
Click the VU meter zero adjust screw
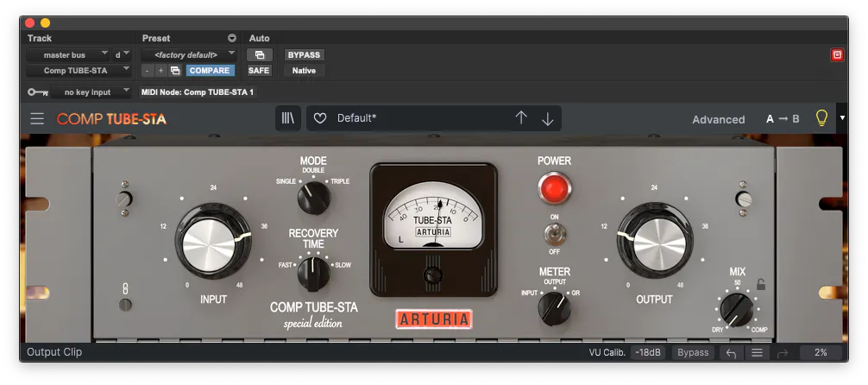433,275
